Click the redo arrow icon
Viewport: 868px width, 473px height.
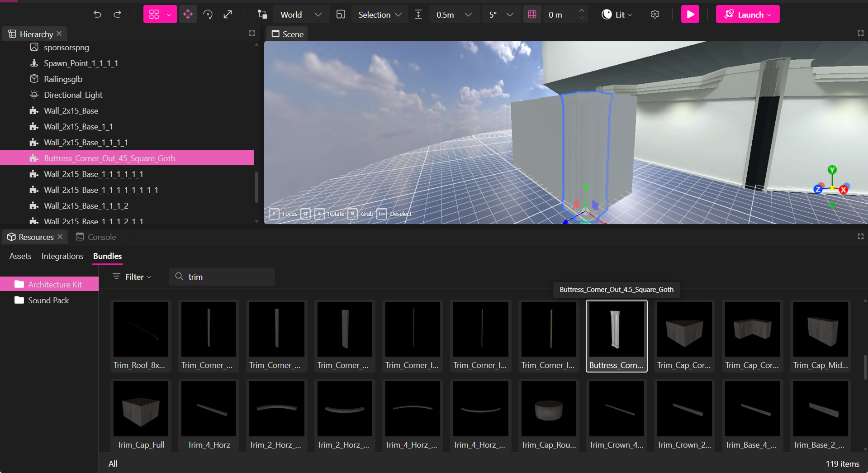117,14
